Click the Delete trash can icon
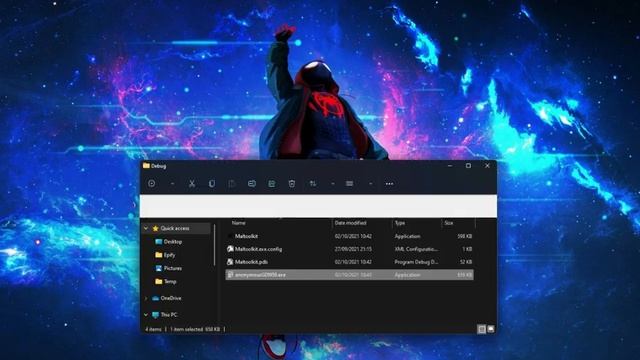Viewport: 640px width, 360px height. [292, 184]
